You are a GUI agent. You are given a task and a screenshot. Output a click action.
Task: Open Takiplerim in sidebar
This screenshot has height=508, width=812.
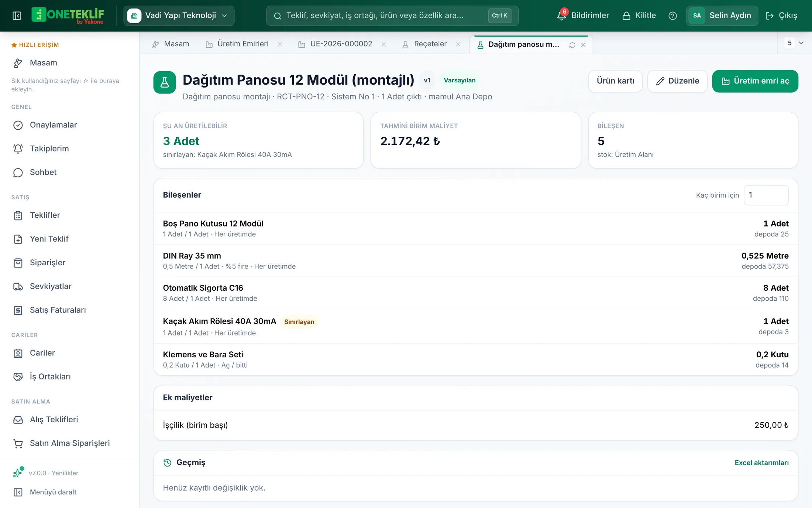(69, 149)
